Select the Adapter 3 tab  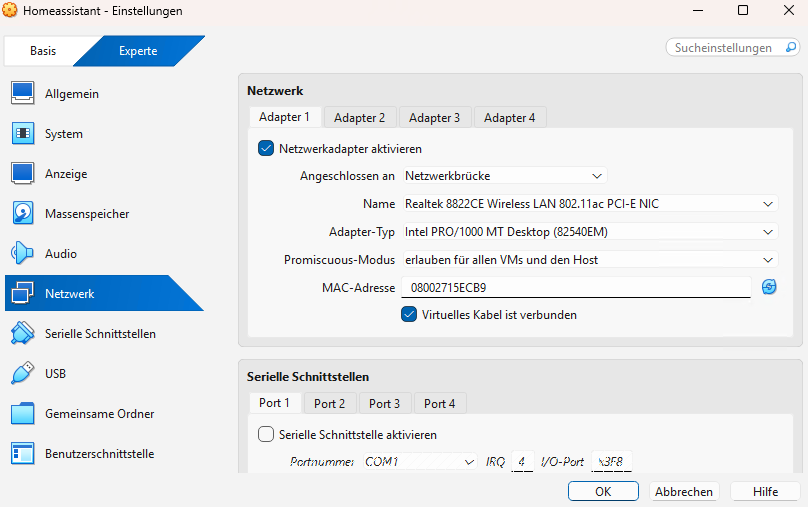pos(434,117)
